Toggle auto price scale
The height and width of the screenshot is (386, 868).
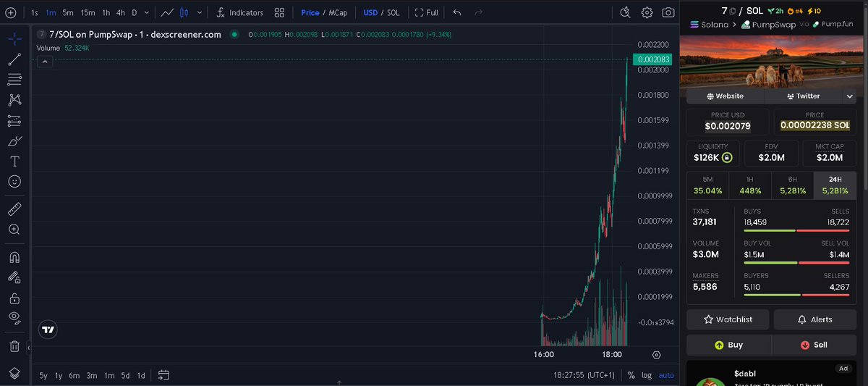[x=666, y=375]
